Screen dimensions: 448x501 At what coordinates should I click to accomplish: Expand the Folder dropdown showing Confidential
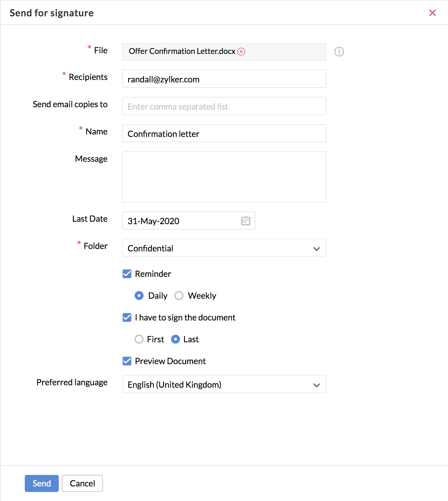[x=224, y=248]
